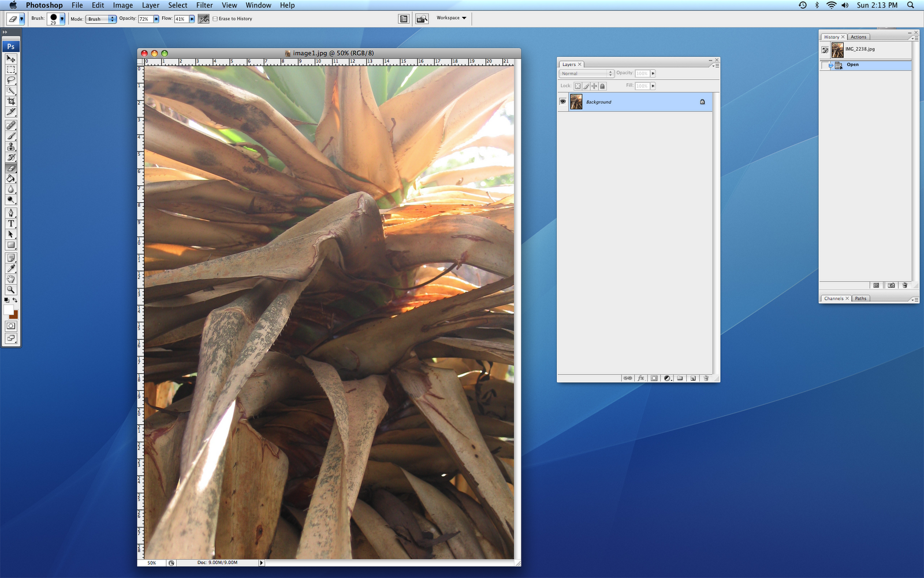
Task: Select the Magic Wand tool
Action: click(x=11, y=91)
